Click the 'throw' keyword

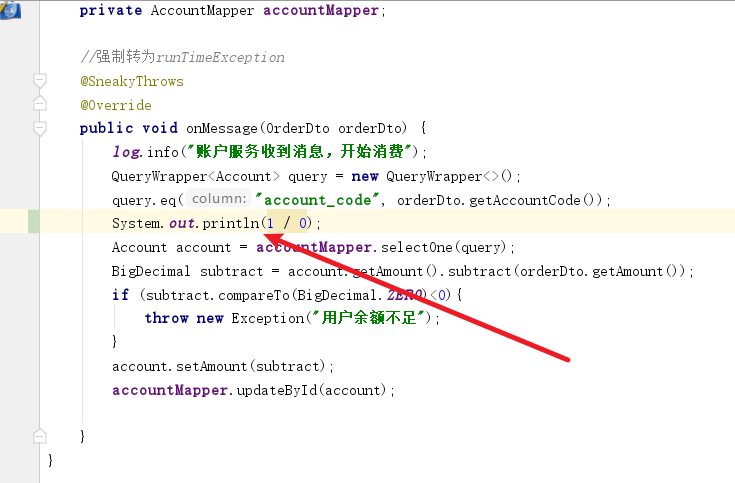point(166,318)
